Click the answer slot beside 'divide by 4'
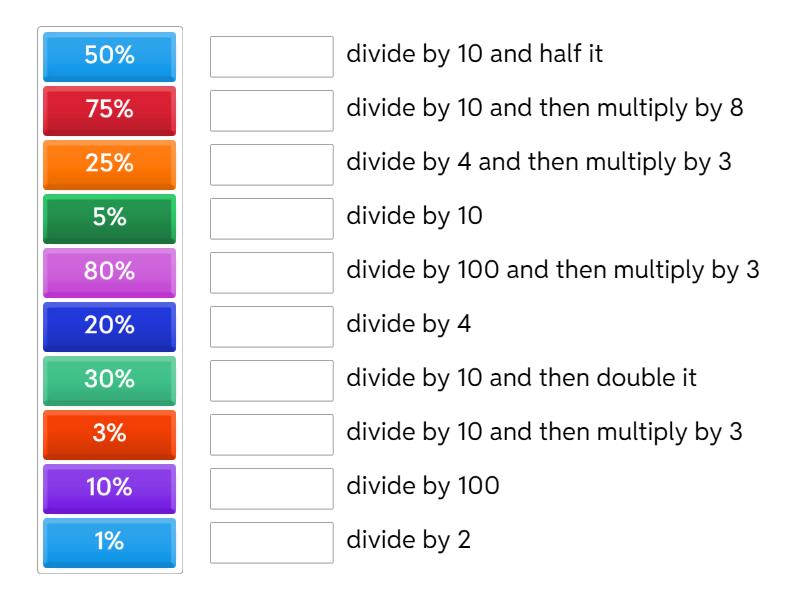Image resolution: width=800 pixels, height=600 pixels. (272, 327)
